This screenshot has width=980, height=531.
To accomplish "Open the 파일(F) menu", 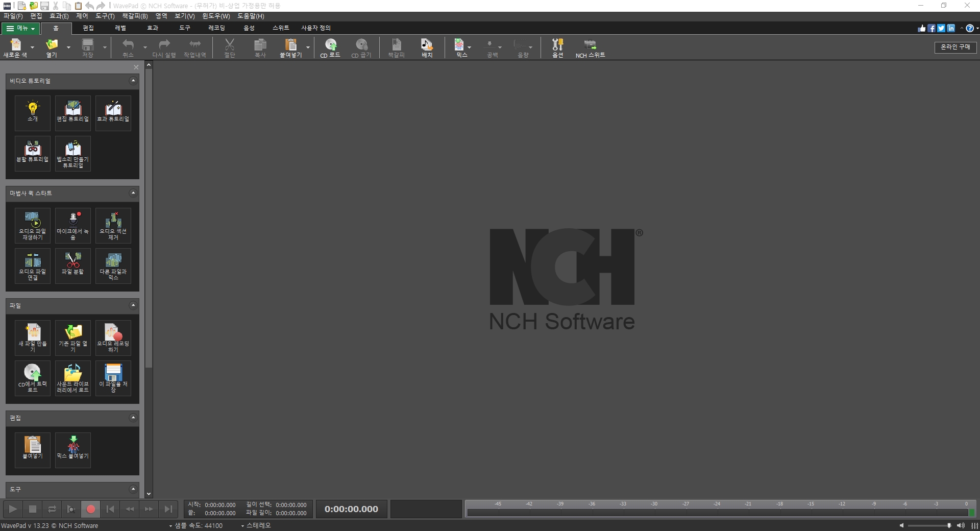I will coord(13,16).
